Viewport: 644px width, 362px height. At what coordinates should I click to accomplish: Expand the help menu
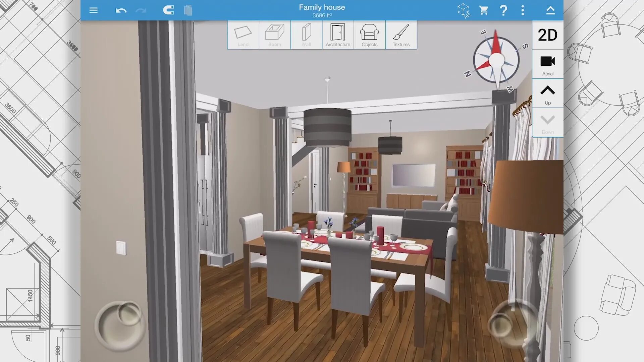pos(504,10)
